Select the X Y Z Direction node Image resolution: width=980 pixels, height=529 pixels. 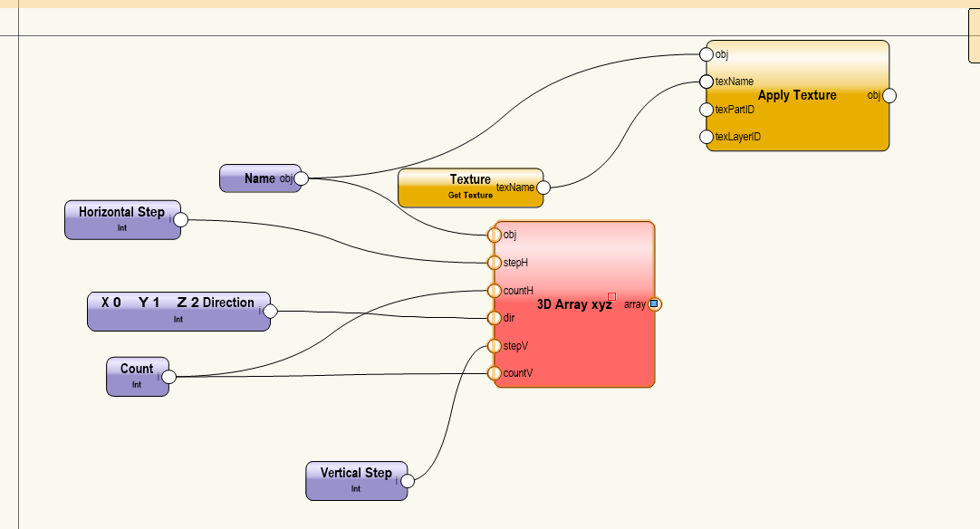pyautogui.click(x=178, y=310)
